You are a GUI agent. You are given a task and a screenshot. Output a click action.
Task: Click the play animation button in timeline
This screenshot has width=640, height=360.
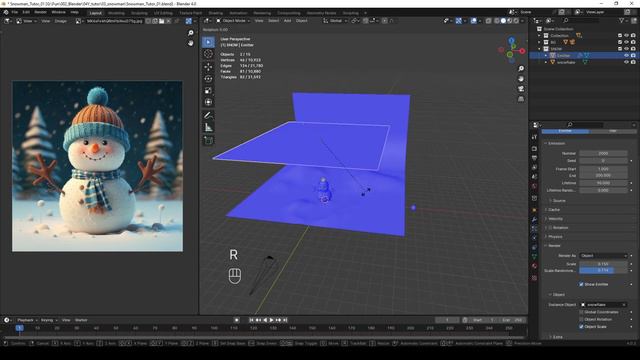[x=272, y=320]
